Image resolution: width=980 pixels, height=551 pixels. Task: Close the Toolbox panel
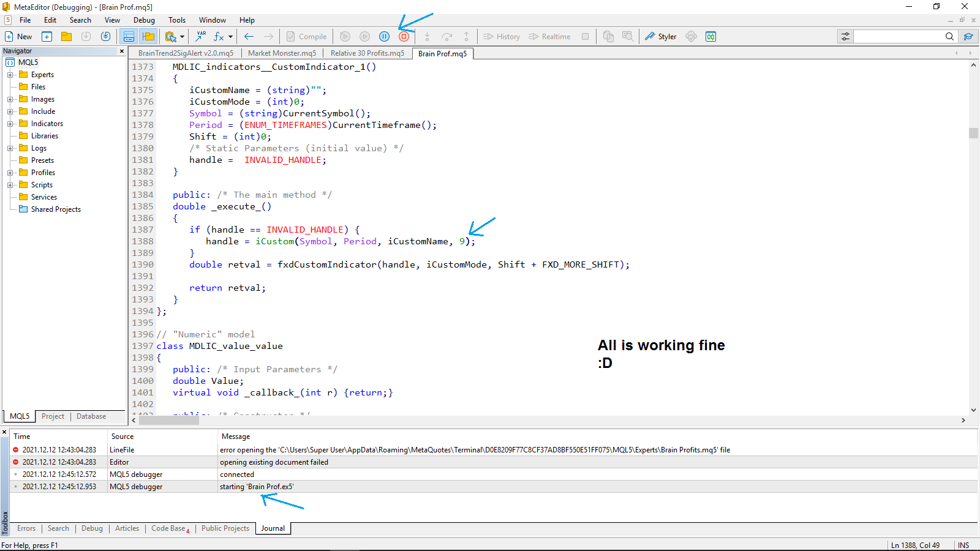(4, 432)
